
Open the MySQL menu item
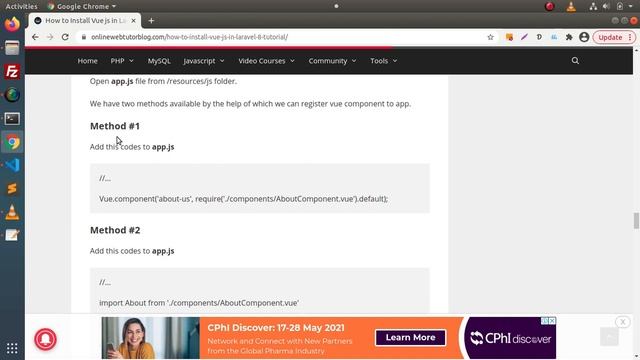[x=159, y=61]
